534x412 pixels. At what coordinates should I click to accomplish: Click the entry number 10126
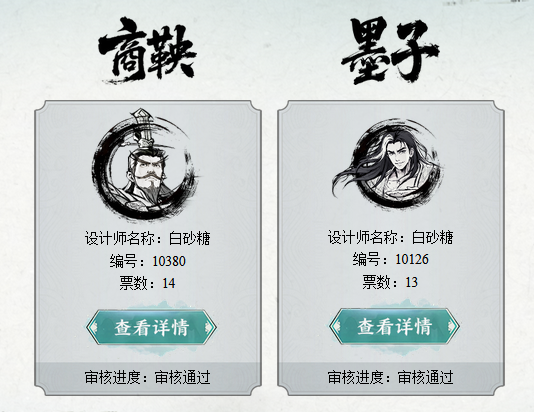(412, 259)
